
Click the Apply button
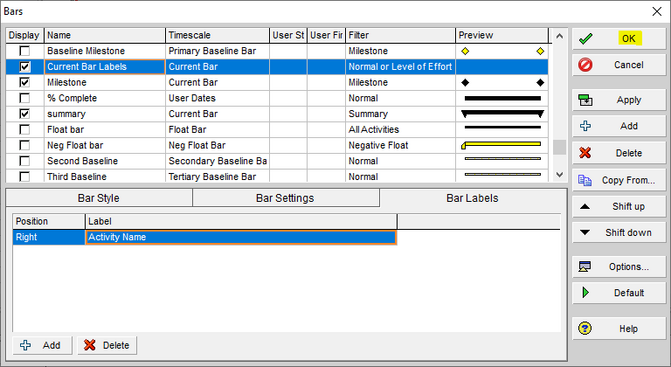619,100
